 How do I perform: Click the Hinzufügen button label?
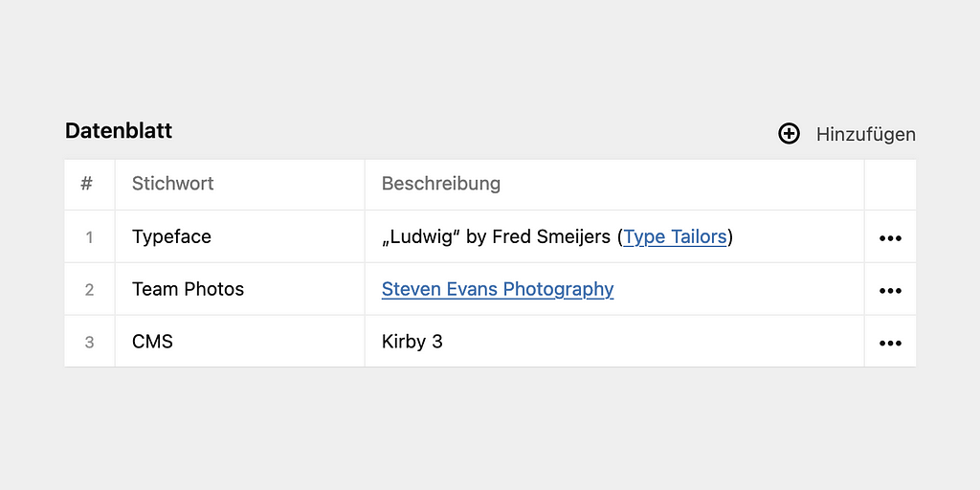pos(865,134)
